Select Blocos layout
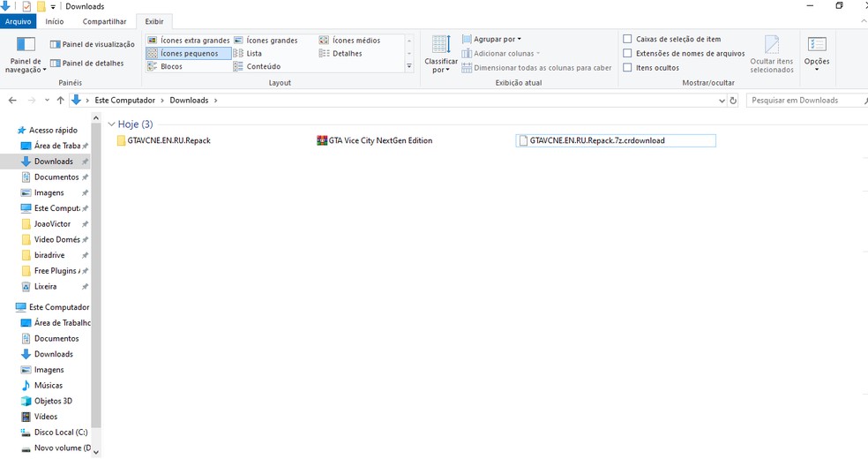868x459 pixels. (x=165, y=66)
